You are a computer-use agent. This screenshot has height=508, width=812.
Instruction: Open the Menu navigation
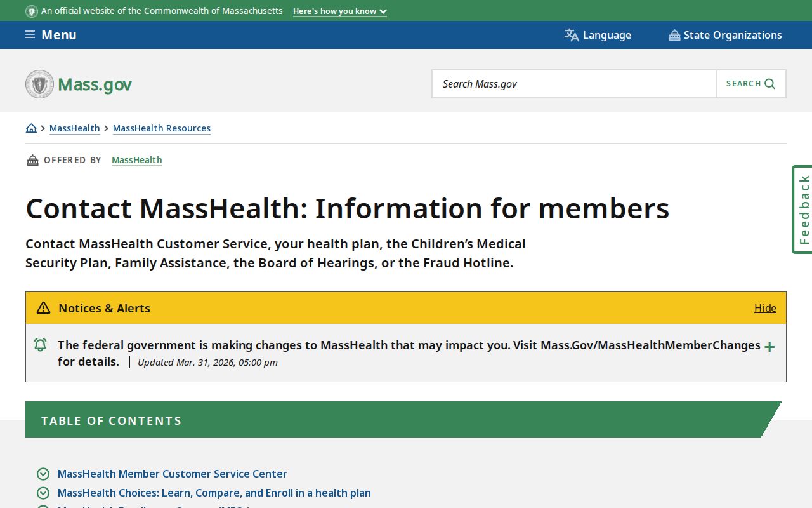point(51,35)
